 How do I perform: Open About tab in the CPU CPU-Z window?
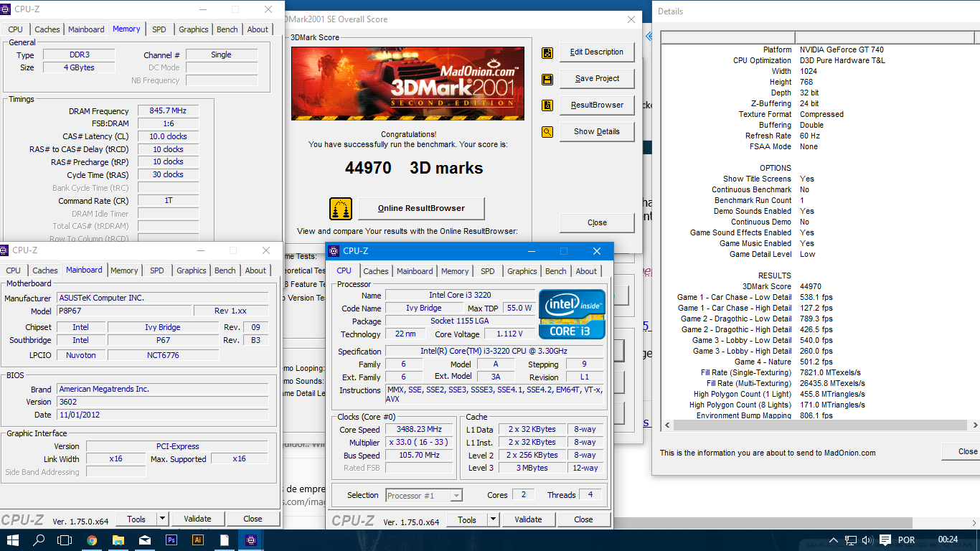pyautogui.click(x=586, y=271)
